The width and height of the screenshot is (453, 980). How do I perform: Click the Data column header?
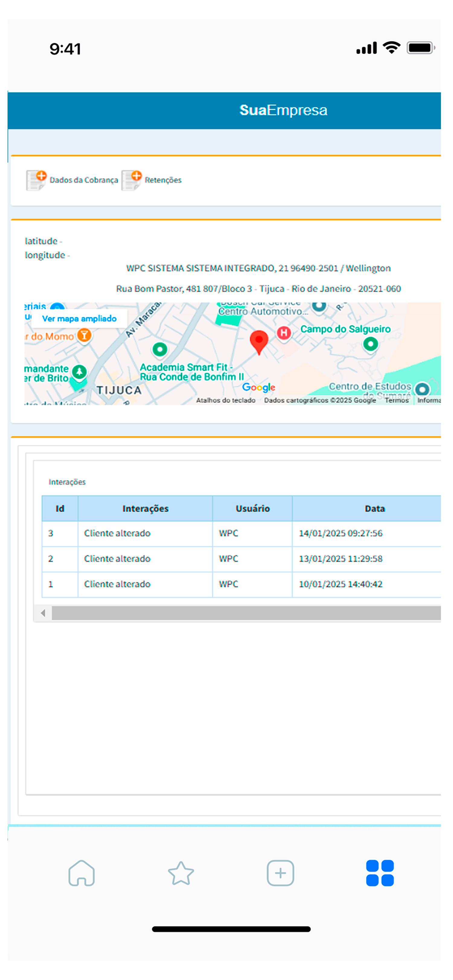375,509
